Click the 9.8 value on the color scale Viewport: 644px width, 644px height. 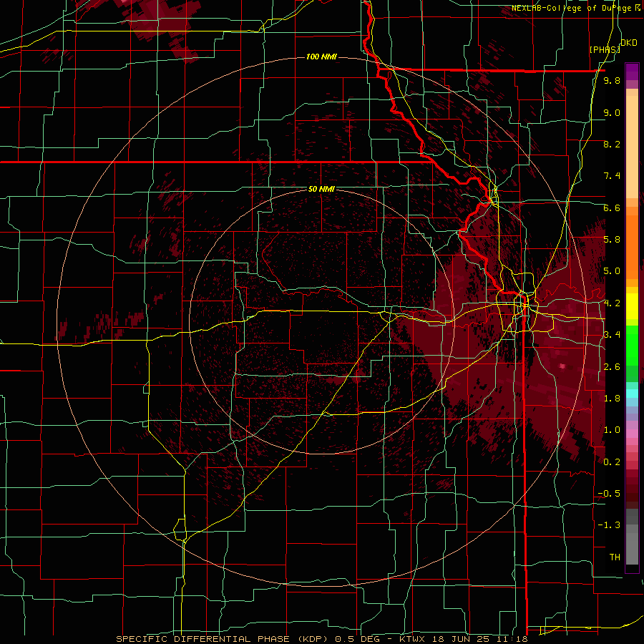pos(612,81)
